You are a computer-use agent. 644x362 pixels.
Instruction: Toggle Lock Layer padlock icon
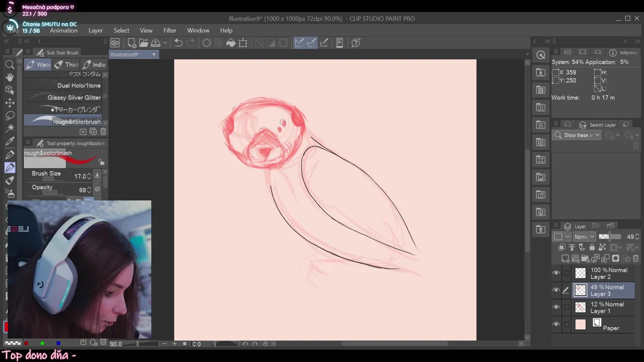(x=592, y=247)
